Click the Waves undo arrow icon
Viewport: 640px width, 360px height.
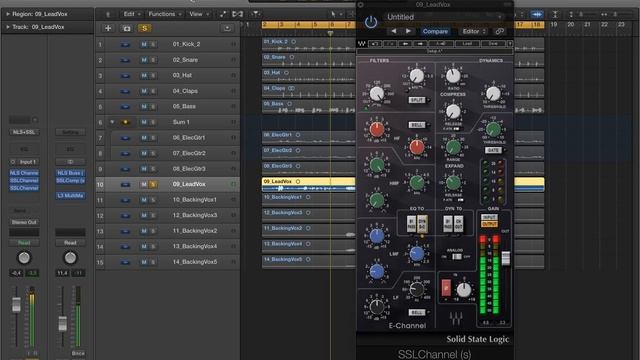tap(375, 43)
